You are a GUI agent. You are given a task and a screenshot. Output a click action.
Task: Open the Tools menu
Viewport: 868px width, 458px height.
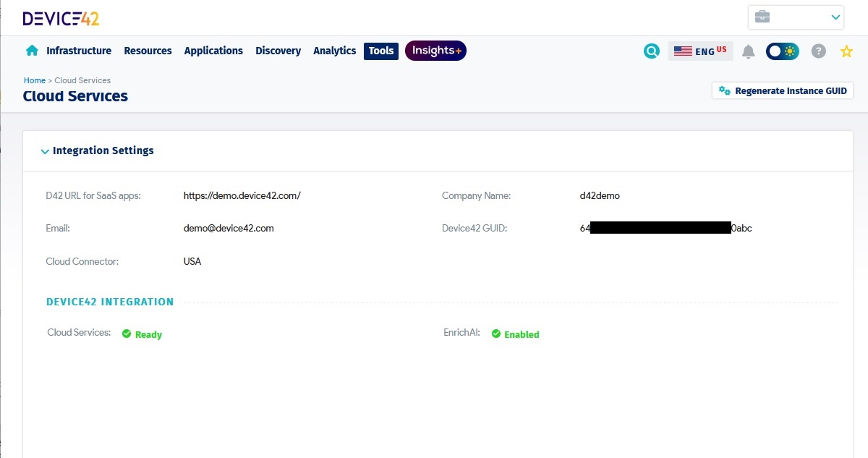(380, 51)
